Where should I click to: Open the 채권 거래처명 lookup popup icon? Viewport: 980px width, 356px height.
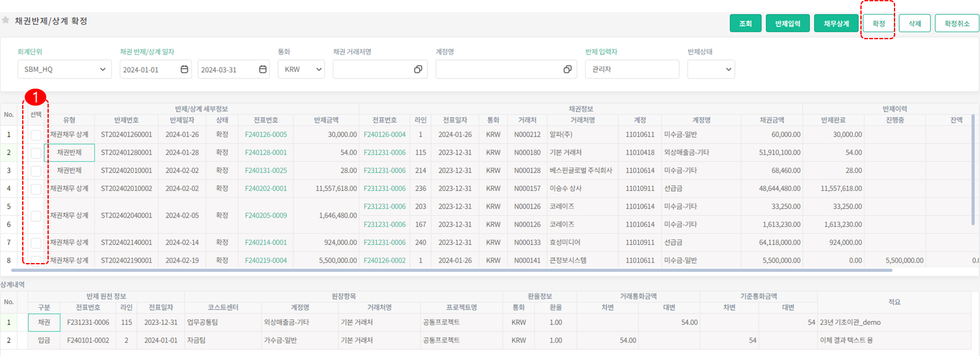coord(418,70)
